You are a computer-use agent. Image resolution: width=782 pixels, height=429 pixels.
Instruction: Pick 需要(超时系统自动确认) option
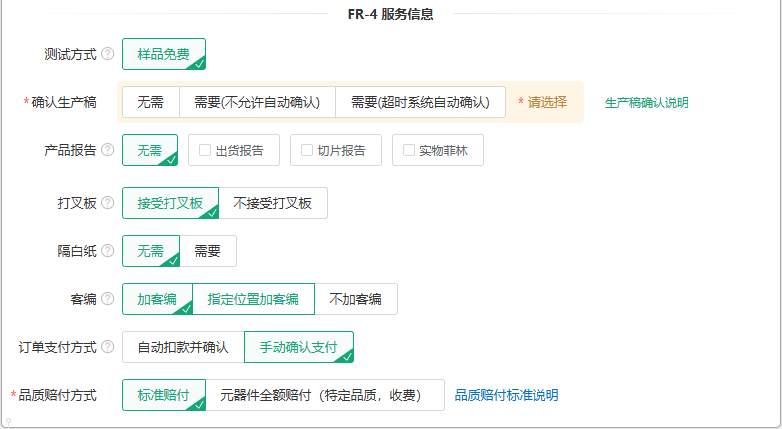click(420, 102)
